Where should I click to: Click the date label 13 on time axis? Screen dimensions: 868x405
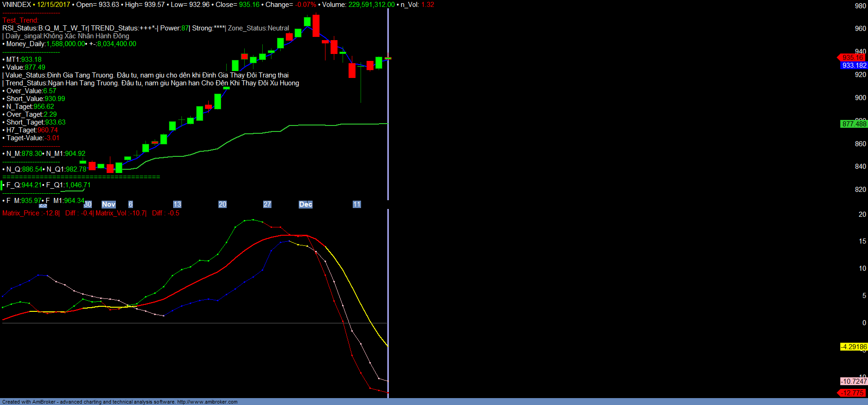(177, 204)
